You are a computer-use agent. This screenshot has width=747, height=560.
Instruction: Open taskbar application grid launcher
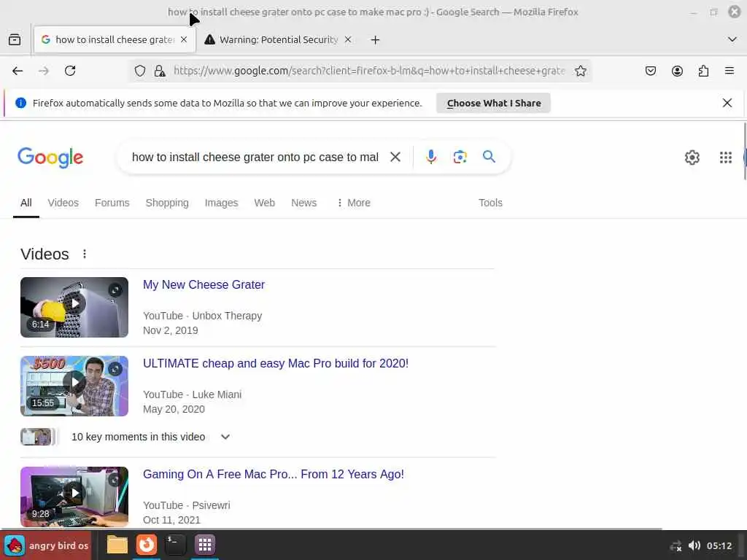click(x=205, y=545)
